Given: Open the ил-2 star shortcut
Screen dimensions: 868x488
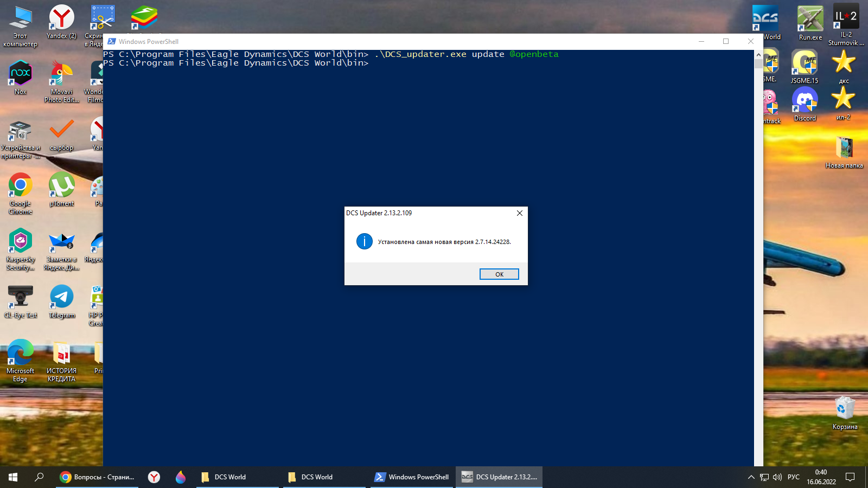Looking at the screenshot, I should coord(844,104).
